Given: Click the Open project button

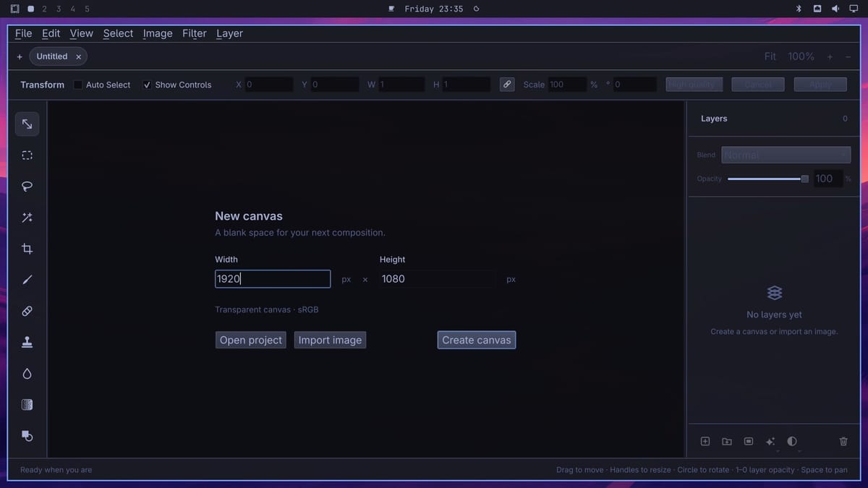Looking at the screenshot, I should (x=251, y=340).
